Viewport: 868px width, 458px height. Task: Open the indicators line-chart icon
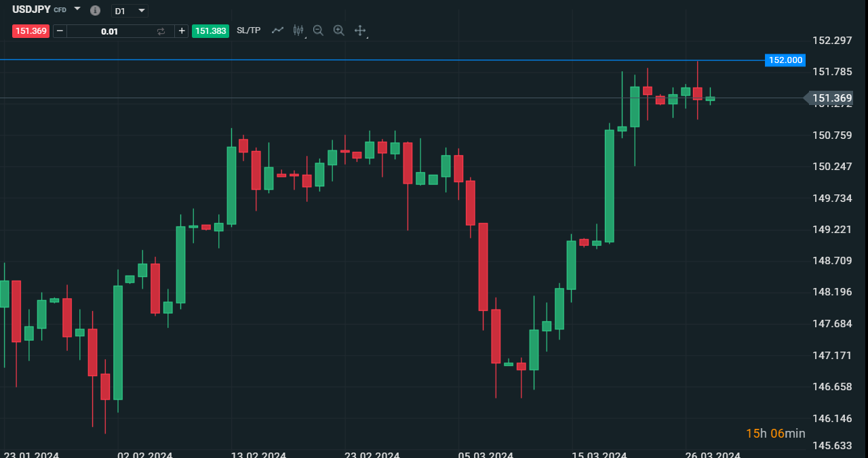277,30
